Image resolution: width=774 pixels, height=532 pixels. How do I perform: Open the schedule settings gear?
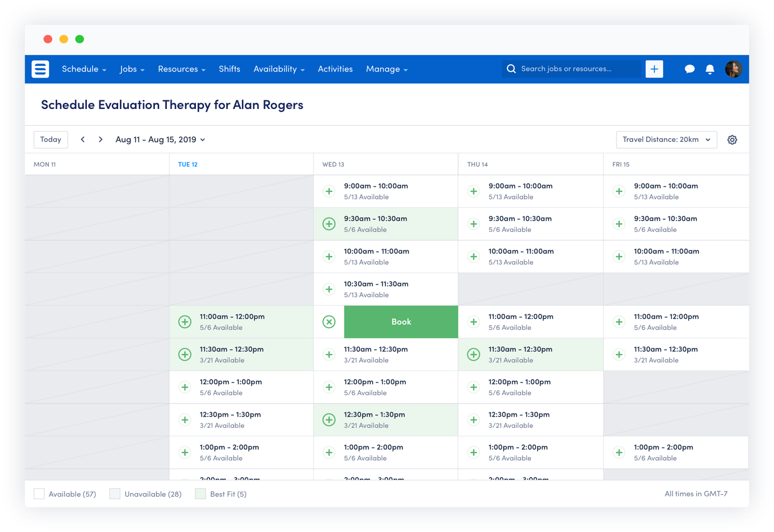tap(732, 139)
